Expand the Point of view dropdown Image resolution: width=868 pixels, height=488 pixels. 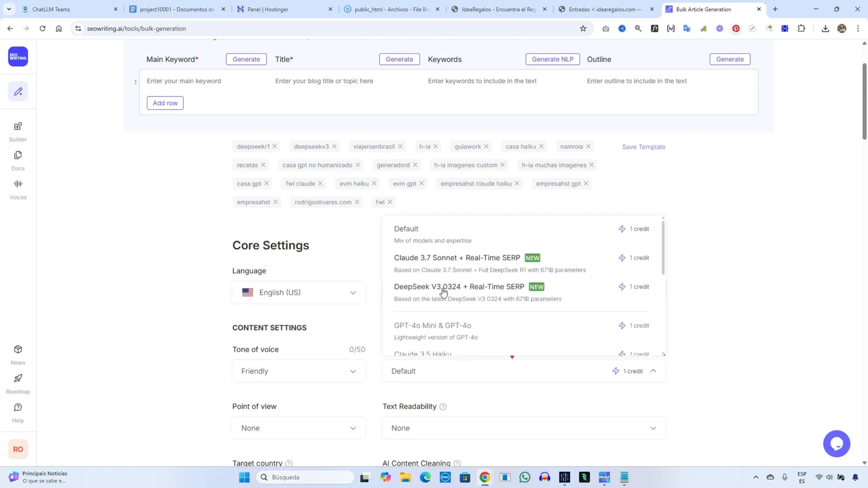point(298,428)
